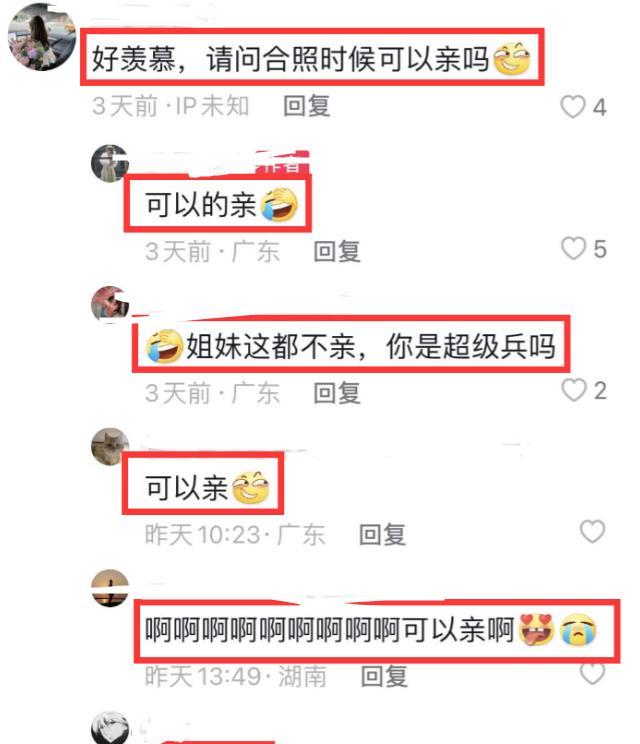Reply to the 可以的亲 comment
The image size is (640, 744).
[337, 251]
